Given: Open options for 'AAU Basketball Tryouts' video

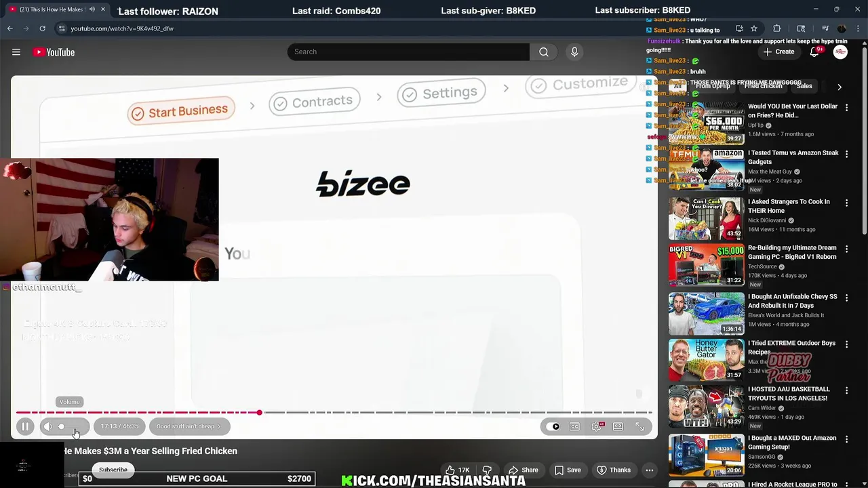Looking at the screenshot, I should click(x=846, y=391).
